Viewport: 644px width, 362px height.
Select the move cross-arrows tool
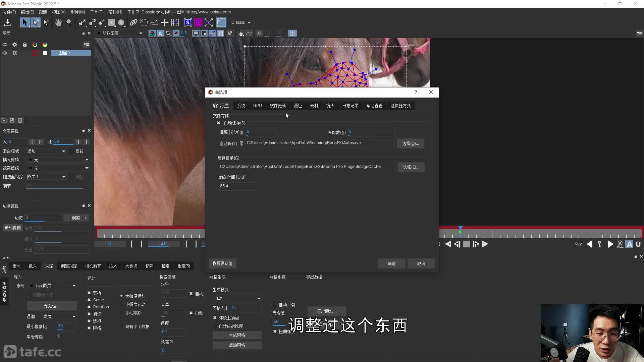click(x=164, y=22)
